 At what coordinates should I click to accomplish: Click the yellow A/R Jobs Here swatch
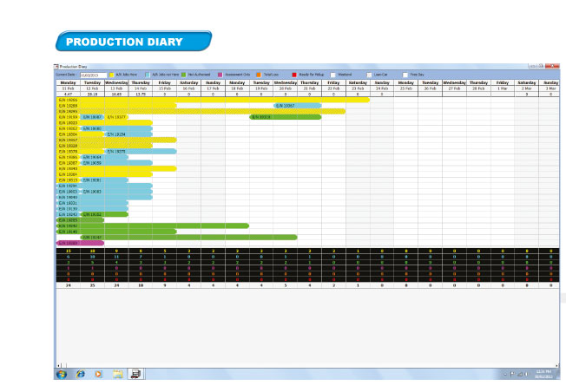tap(112, 75)
